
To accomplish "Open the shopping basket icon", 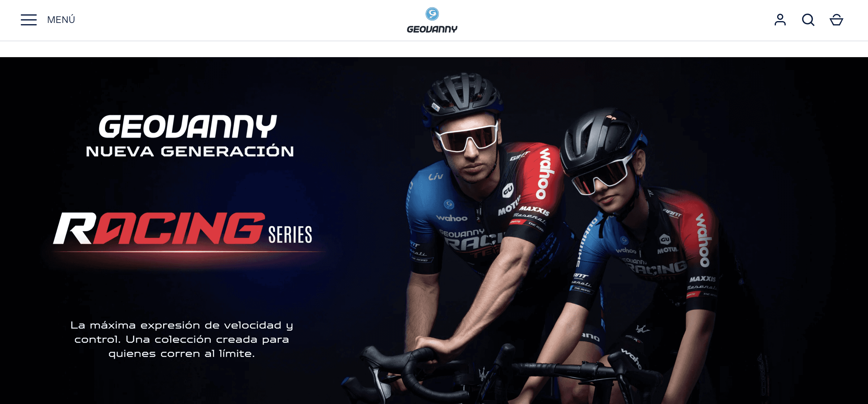I will (836, 20).
